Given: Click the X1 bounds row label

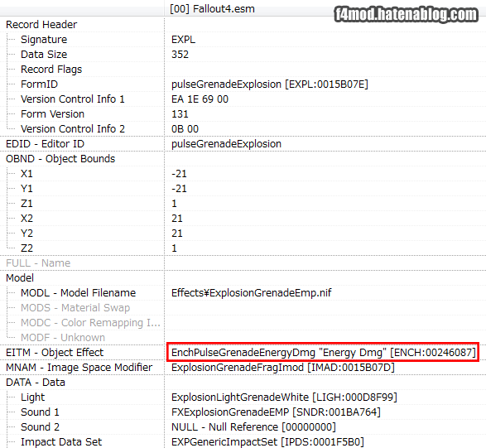Looking at the screenshot, I should pos(26,173).
